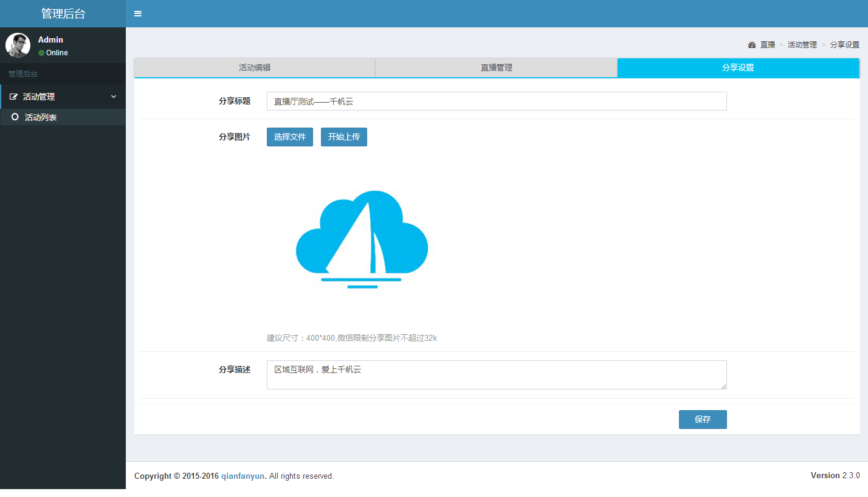
Task: Collapse the 活动管理 menu chevron
Action: click(114, 97)
